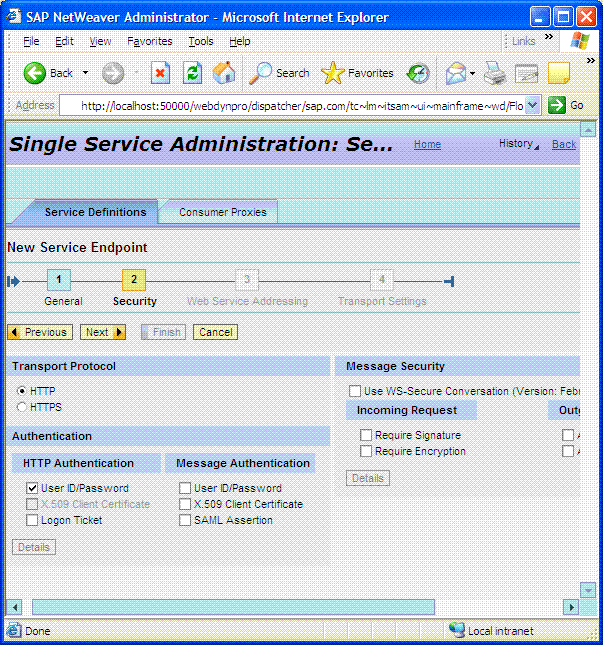Click the horizontal scrollbar right arrow
Image resolution: width=603 pixels, height=645 pixels.
point(571,607)
